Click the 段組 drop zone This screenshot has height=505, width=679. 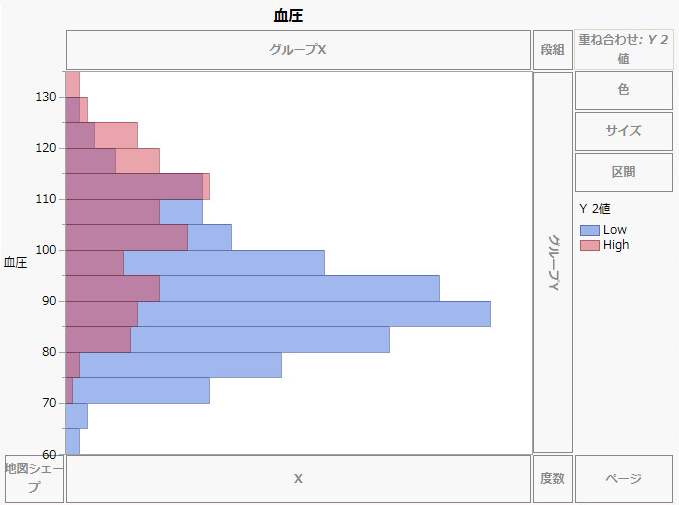click(552, 49)
